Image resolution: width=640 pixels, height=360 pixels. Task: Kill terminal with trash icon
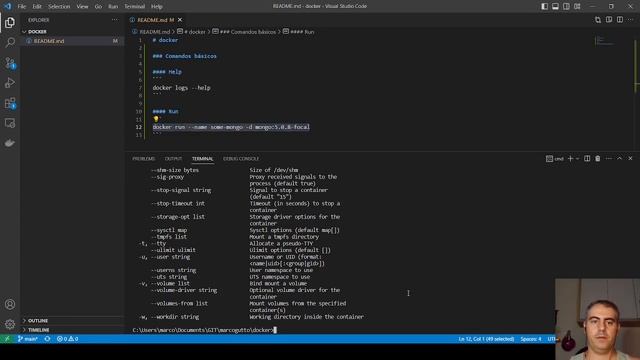(598, 158)
